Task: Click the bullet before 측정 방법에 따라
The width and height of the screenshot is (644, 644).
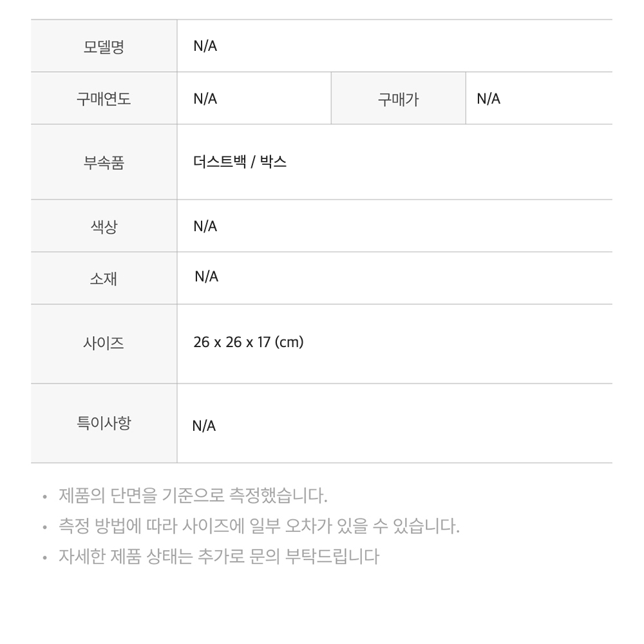Action: (x=45, y=527)
